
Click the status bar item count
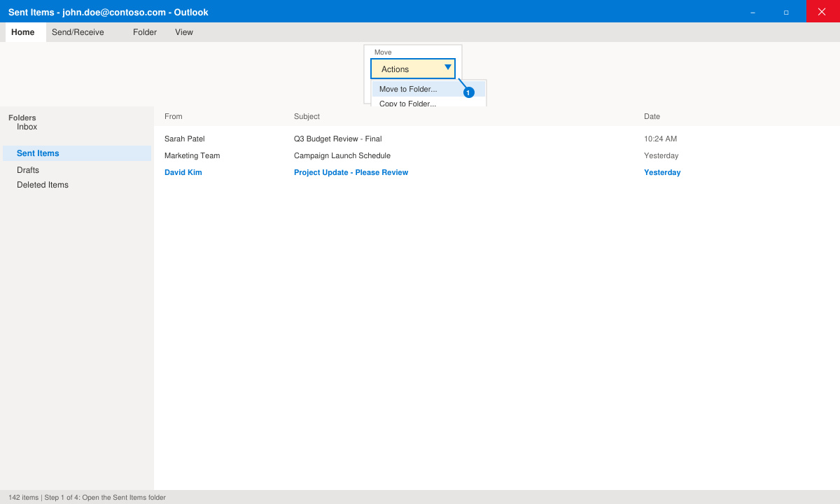pyautogui.click(x=24, y=498)
